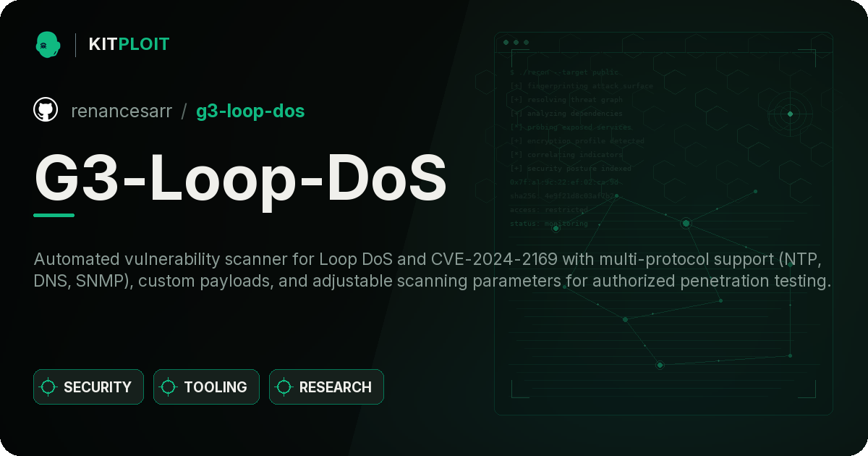Click the description text mentioning CVE-2024-2169
Viewport: 868px width, 456px height.
coord(433,270)
